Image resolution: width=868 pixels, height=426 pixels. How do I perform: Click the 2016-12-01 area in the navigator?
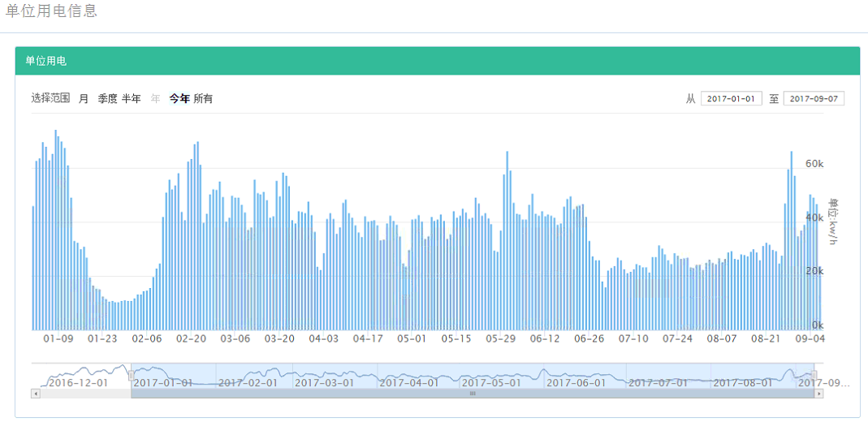tap(77, 382)
